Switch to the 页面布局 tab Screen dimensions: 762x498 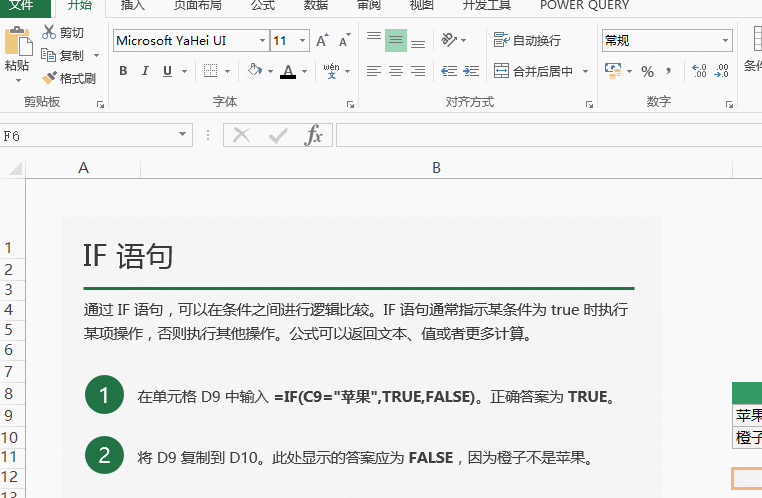198,5
